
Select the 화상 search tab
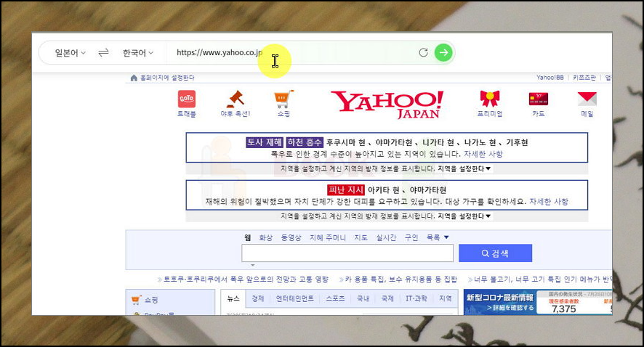coord(266,237)
